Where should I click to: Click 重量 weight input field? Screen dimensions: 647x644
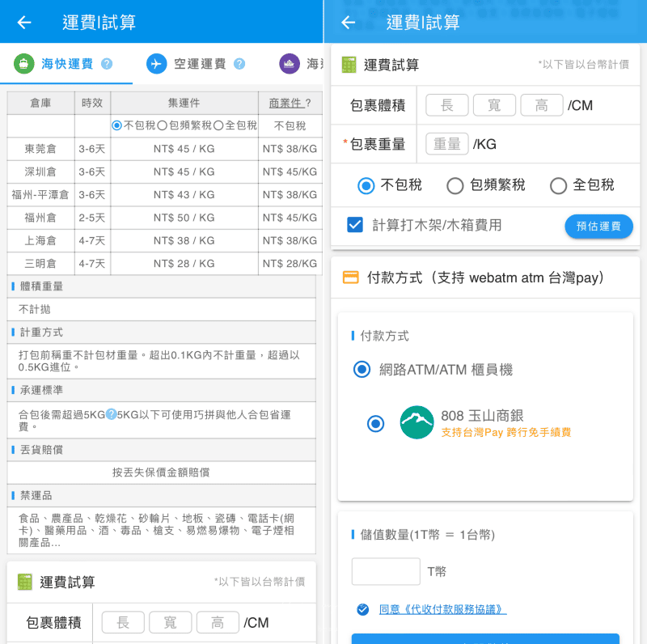tap(447, 144)
